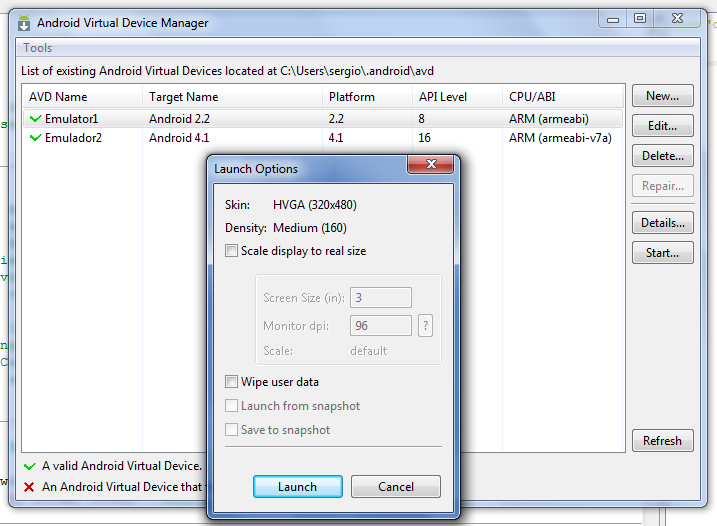717x526 pixels.
Task: Click the HVGA (320x480) skin value
Action: pyautogui.click(x=315, y=204)
